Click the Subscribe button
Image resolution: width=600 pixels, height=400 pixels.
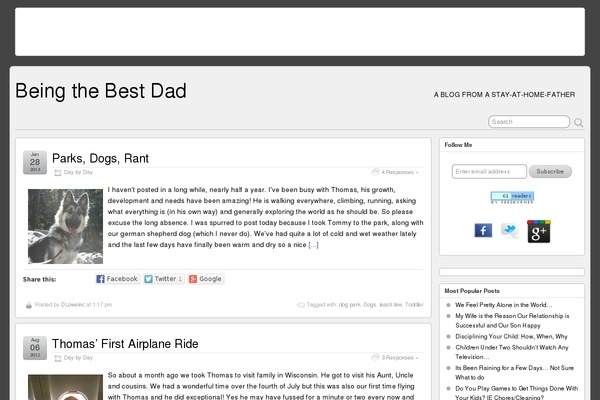[550, 171]
